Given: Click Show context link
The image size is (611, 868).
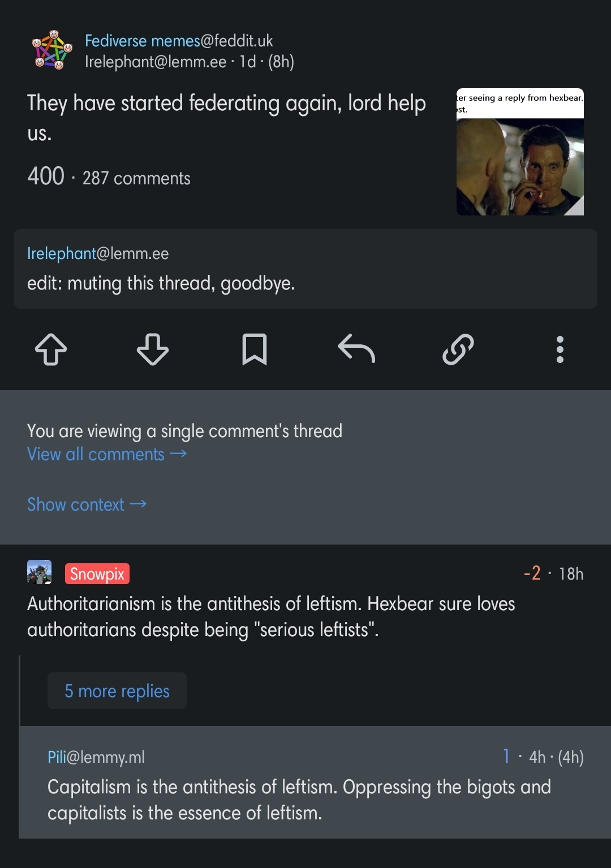Looking at the screenshot, I should click(x=87, y=504).
